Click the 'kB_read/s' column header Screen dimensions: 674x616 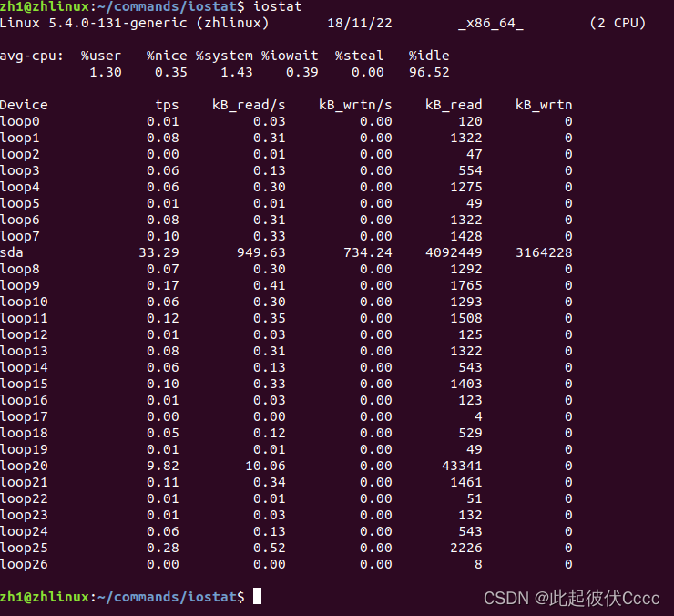[249, 105]
